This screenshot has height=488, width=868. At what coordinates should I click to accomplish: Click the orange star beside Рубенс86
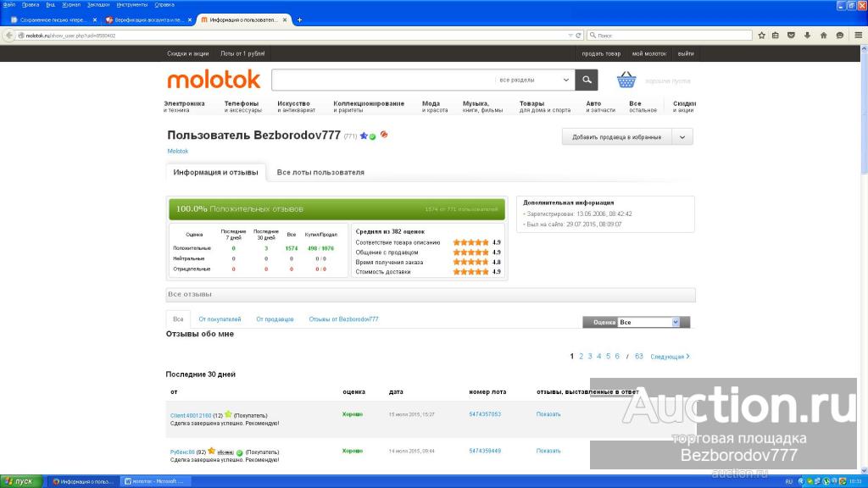tap(211, 451)
